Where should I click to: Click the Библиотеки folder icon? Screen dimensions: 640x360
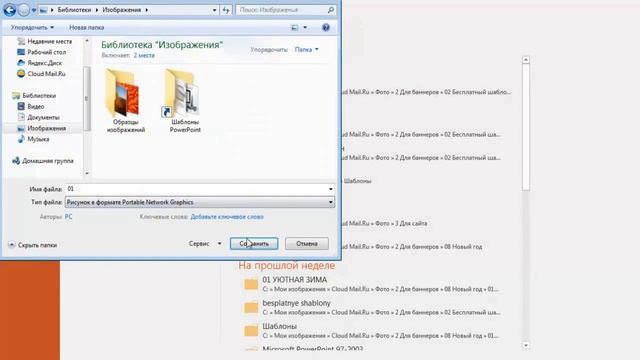[x=16, y=96]
